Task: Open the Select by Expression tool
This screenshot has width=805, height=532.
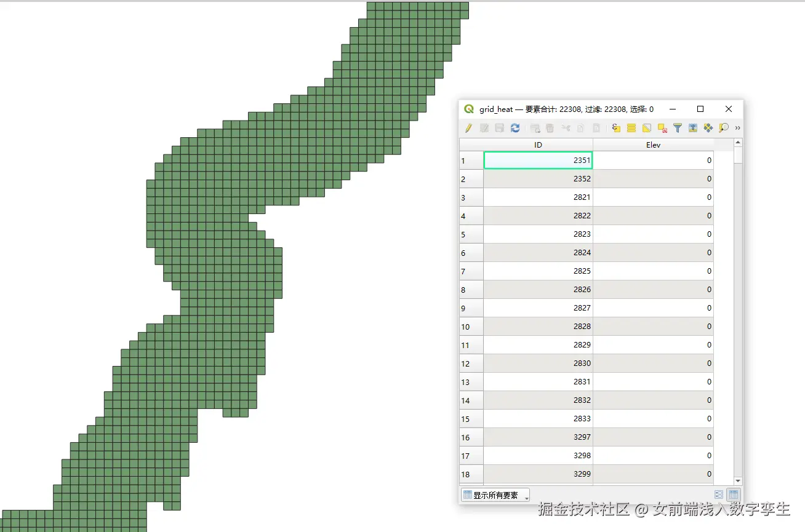Action: [x=615, y=128]
